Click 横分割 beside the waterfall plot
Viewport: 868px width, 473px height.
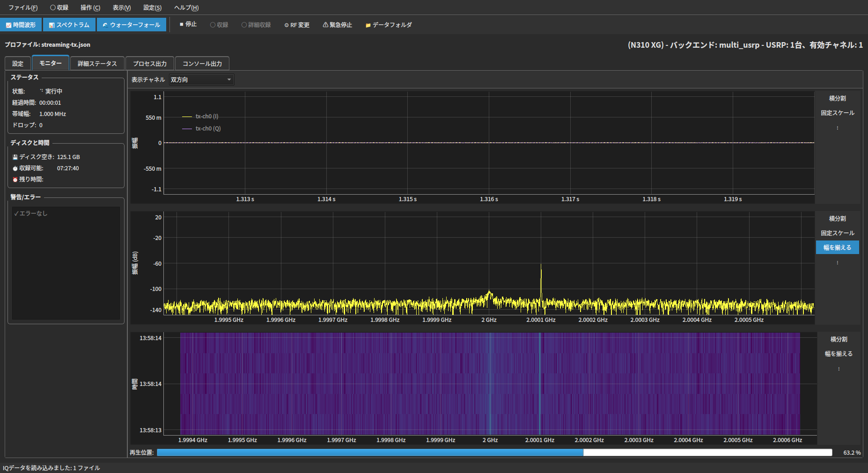click(839, 339)
